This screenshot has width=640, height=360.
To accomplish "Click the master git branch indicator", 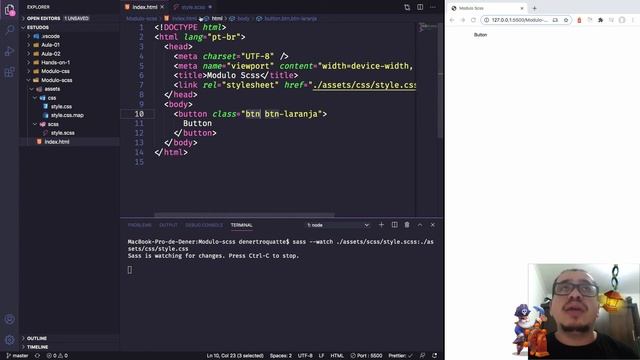I will point(18,356).
